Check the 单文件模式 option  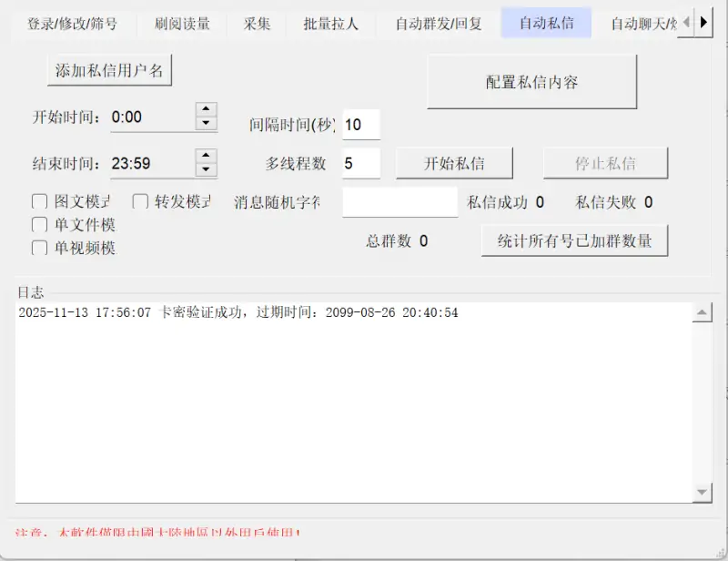[x=39, y=223]
